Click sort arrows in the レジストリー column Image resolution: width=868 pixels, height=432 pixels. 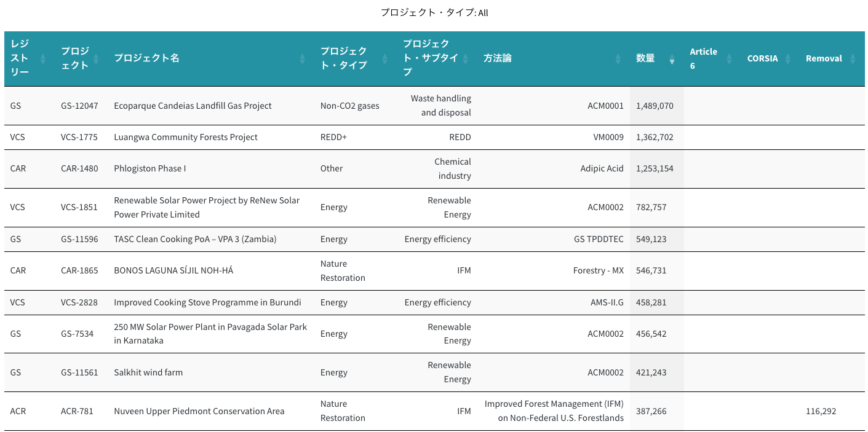point(43,59)
